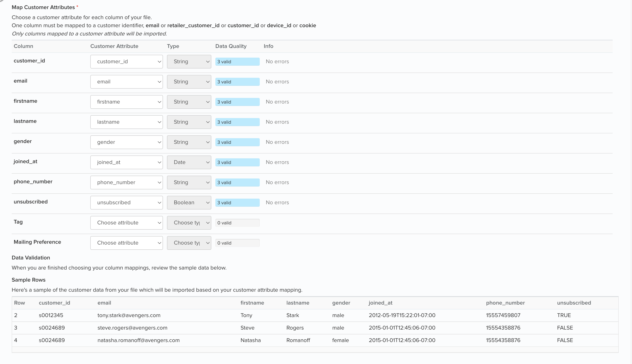Choose an attribute for the Tag column
The width and height of the screenshot is (632, 364).
coord(127,223)
